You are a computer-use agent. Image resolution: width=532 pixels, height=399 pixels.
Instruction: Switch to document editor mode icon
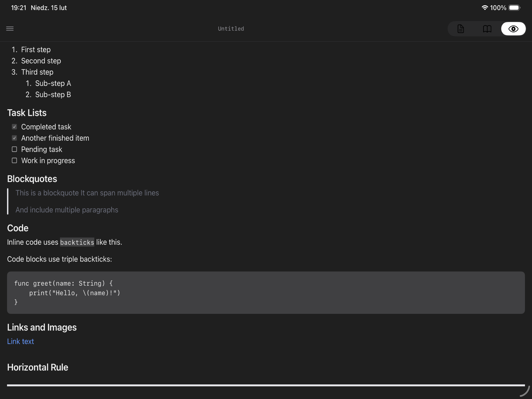click(461, 29)
